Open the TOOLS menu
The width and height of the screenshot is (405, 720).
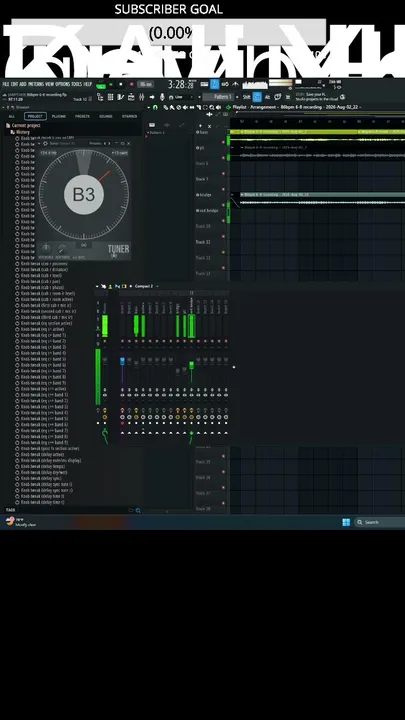[77, 84]
